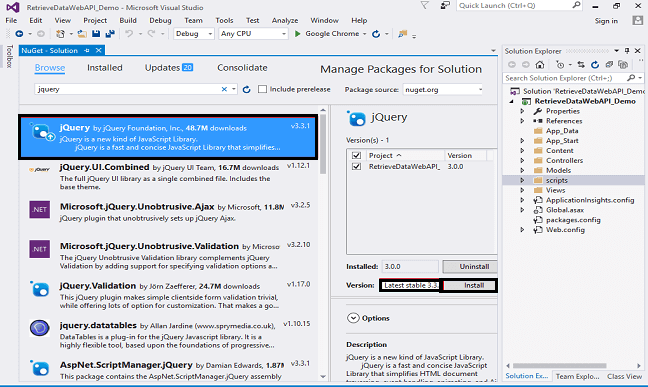The height and width of the screenshot is (387, 648).
Task: Open the Build menu
Action: [128, 20]
